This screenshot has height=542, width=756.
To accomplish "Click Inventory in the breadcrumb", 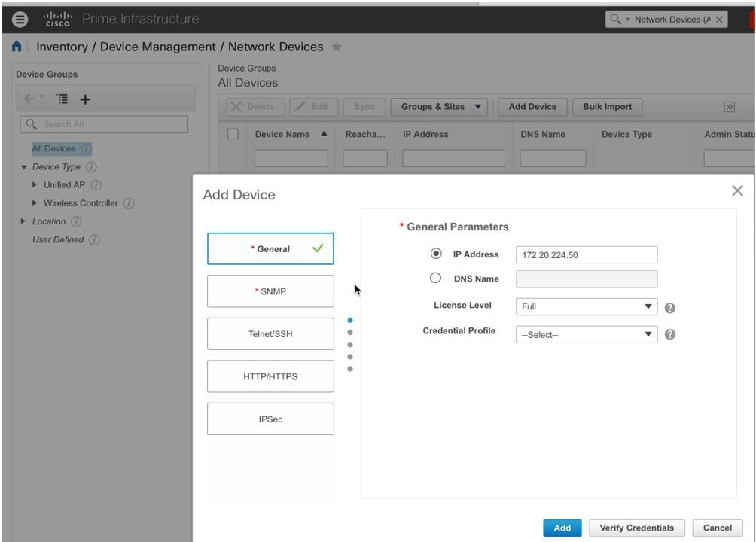I will (62, 47).
